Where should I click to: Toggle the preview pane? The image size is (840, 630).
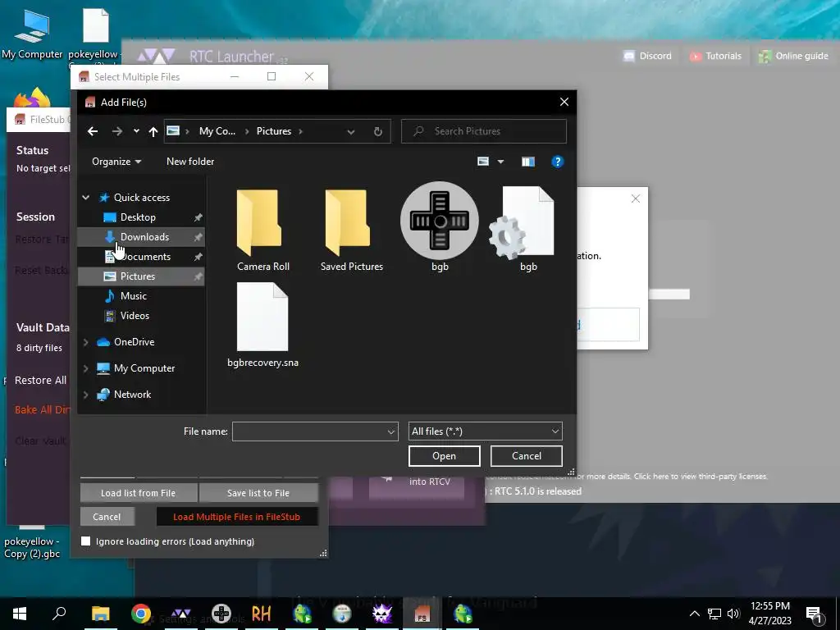(528, 162)
